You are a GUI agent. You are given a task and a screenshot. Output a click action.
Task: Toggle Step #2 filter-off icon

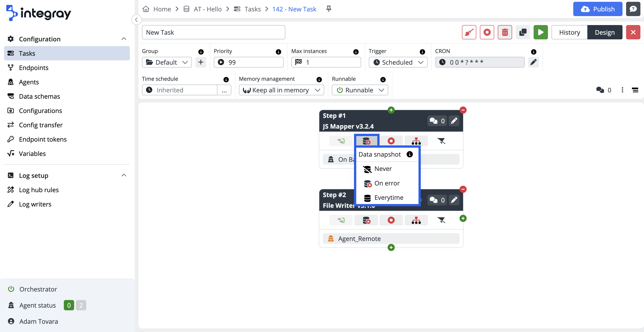coord(441,220)
